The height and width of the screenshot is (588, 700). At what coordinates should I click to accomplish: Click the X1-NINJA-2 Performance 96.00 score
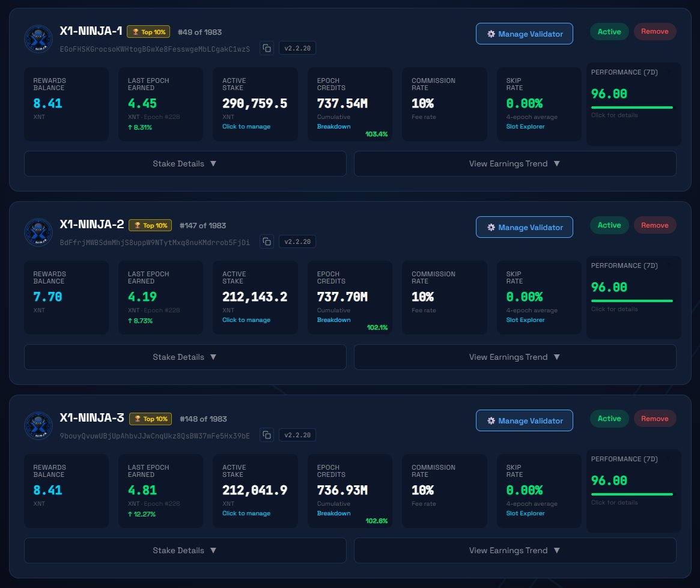pyautogui.click(x=609, y=287)
